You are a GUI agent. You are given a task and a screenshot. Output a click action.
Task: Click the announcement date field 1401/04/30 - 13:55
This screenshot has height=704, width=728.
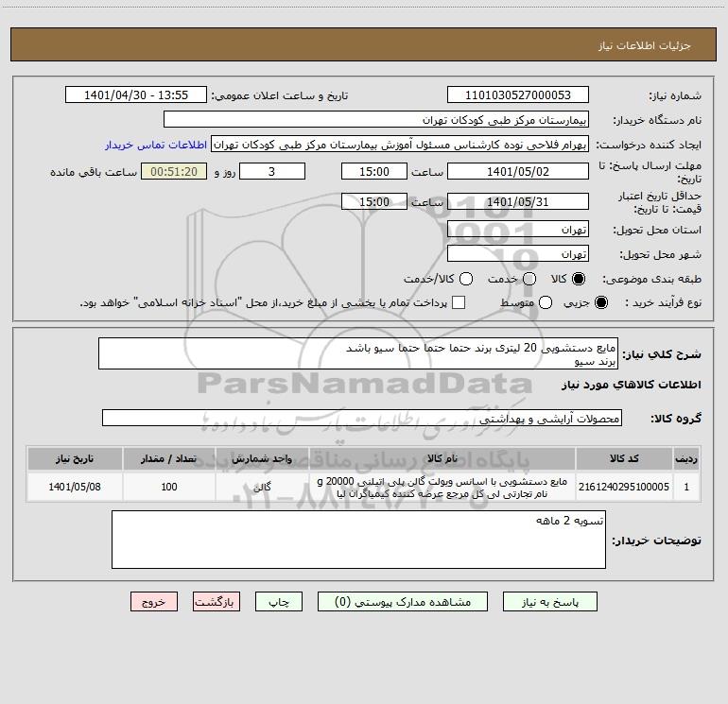tap(136, 95)
